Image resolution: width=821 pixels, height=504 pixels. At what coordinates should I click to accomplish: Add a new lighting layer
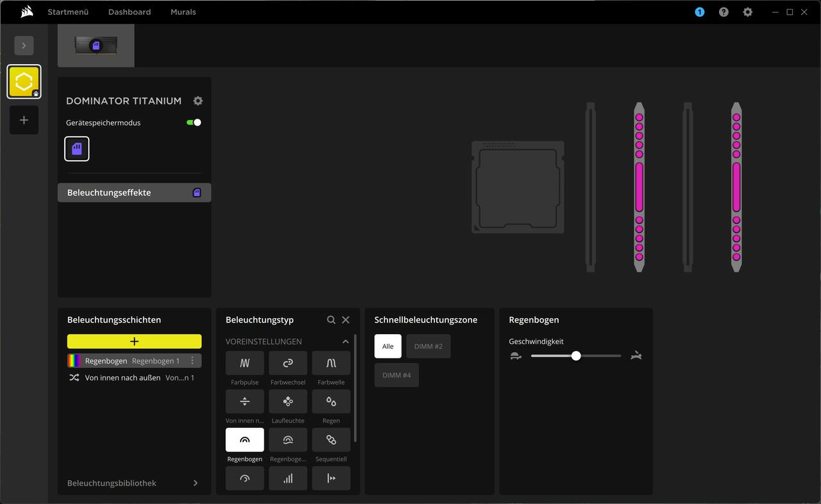pyautogui.click(x=134, y=341)
